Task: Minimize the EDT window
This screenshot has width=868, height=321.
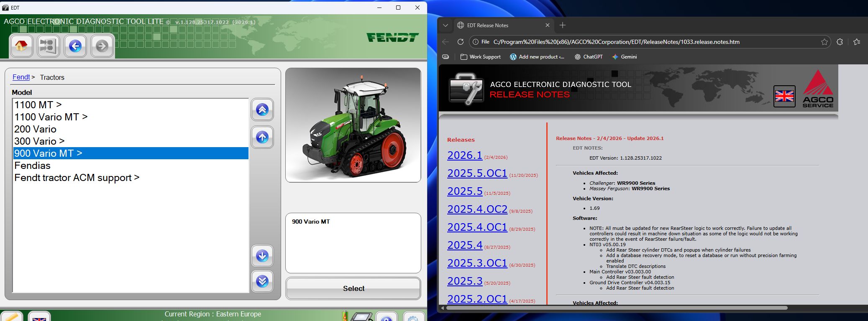Action: click(x=379, y=8)
